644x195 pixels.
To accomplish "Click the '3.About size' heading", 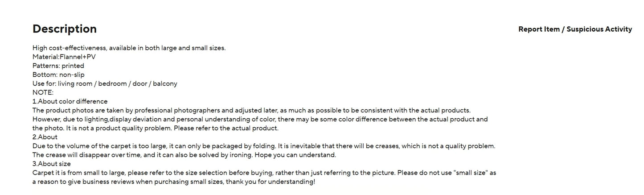I will (52, 164).
